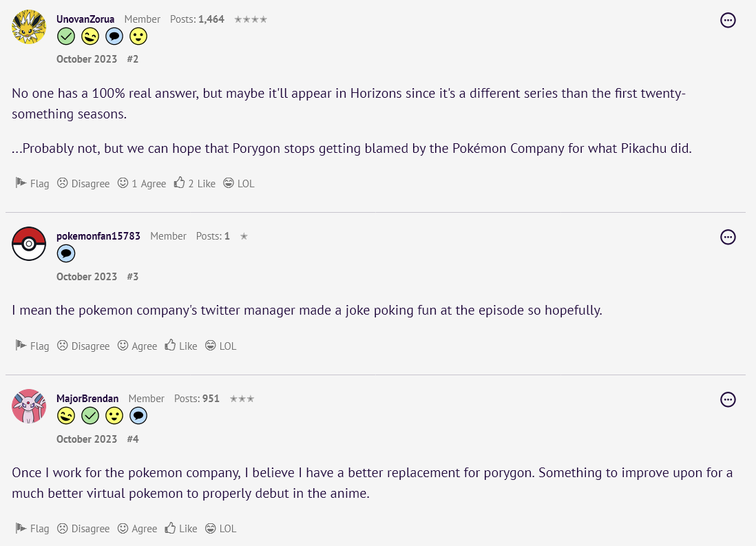Click UnovanZorua's Jolteon avatar
756x546 pixels.
point(29,27)
